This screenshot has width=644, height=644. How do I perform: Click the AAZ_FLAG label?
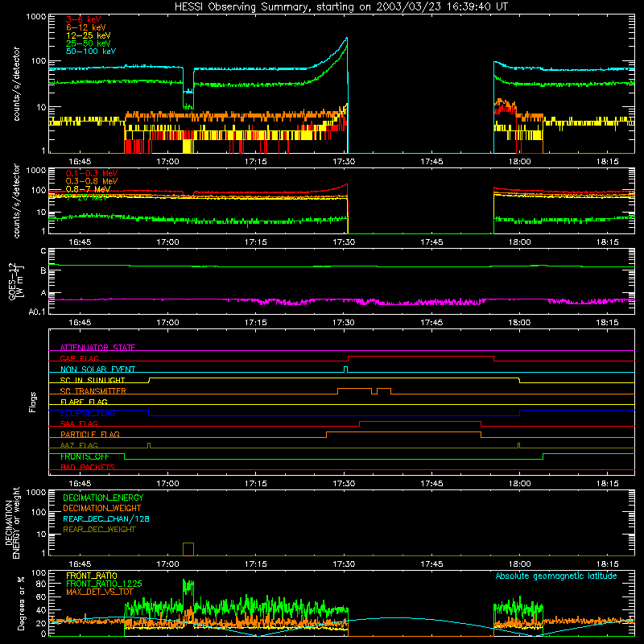coord(79,445)
